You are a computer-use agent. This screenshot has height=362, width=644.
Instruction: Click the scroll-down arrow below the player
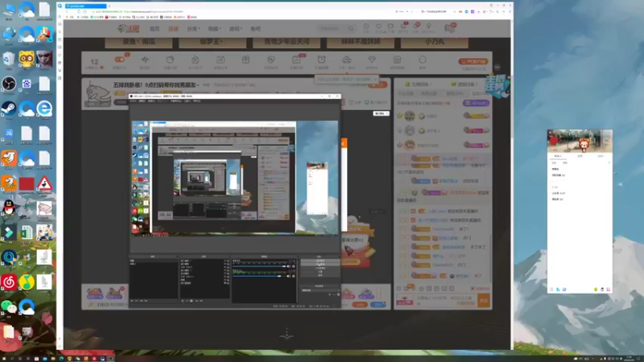pyautogui.click(x=287, y=335)
